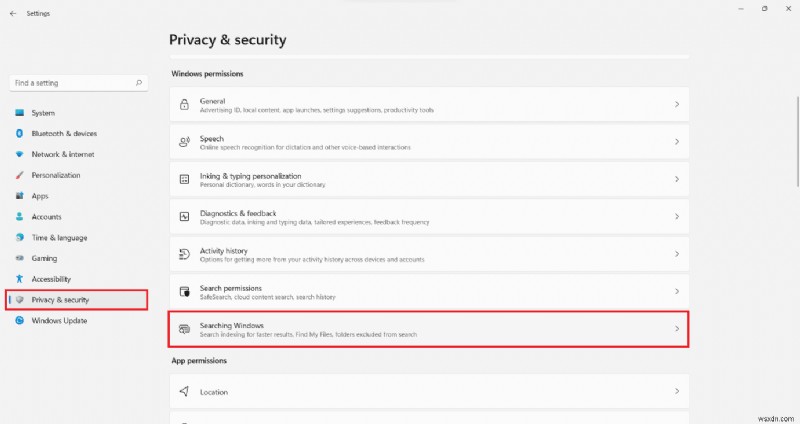The width and height of the screenshot is (800, 424).
Task: Expand the Speech row chevron
Action: point(677,141)
